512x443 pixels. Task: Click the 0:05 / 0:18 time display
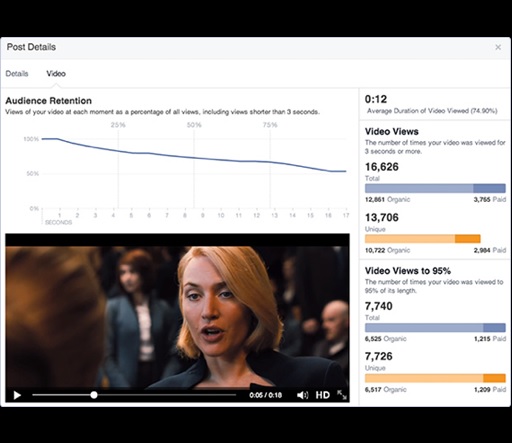(265, 395)
